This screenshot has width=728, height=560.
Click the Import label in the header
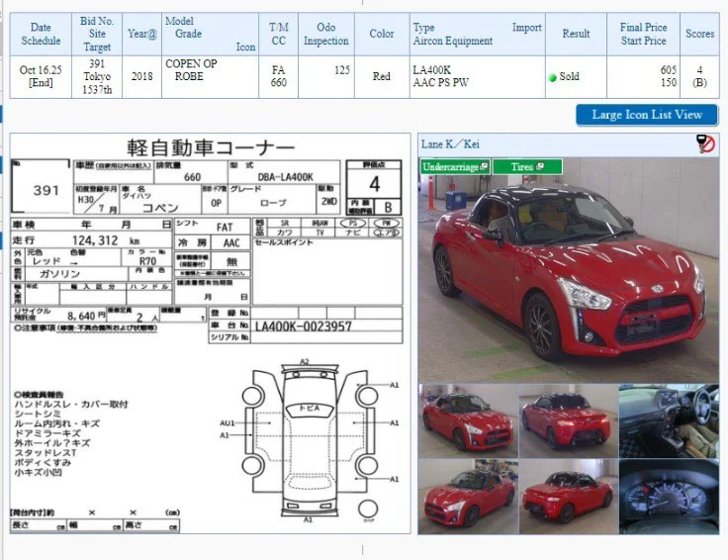(527, 28)
